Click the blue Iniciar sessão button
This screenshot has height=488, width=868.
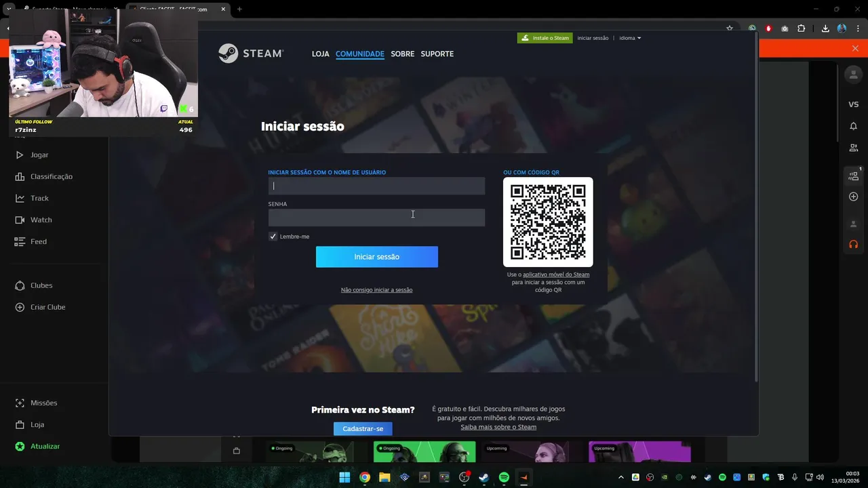376,257
